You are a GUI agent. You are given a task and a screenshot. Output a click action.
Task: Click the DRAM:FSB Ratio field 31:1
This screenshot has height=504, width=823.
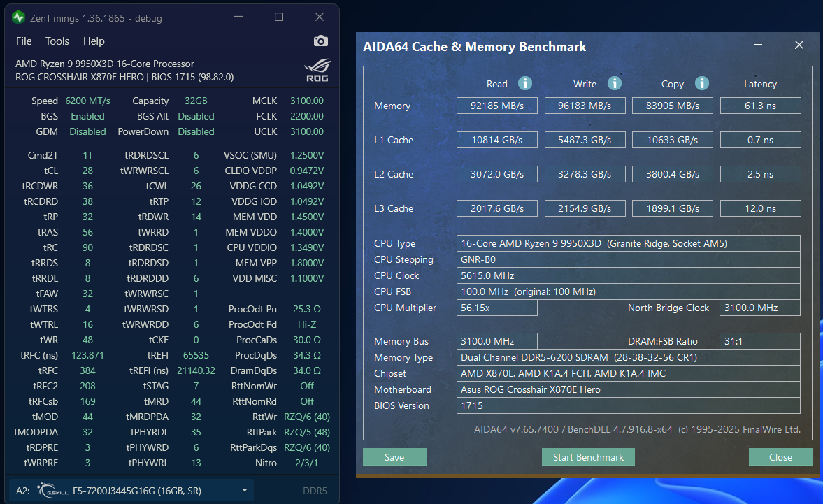pos(760,341)
